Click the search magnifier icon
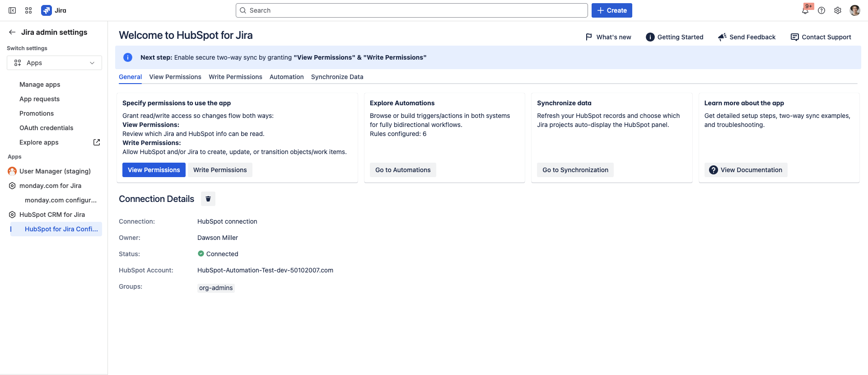The height and width of the screenshot is (375, 868). [x=243, y=10]
